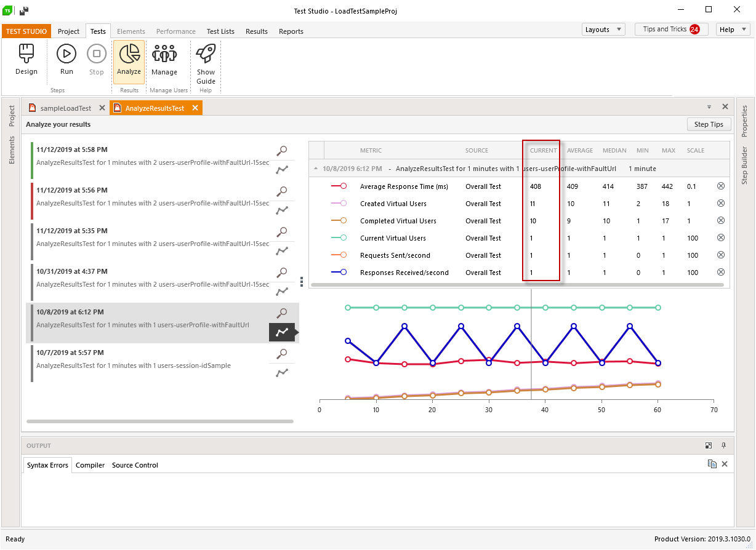756x550 pixels.
Task: Click magnifier icon for 10/31/2019 4:37 PM run
Action: click(x=282, y=272)
